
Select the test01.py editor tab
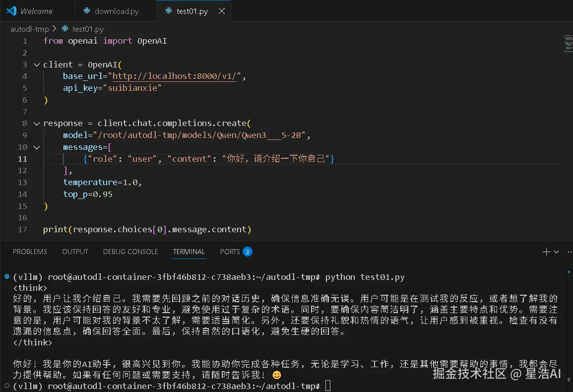192,11
